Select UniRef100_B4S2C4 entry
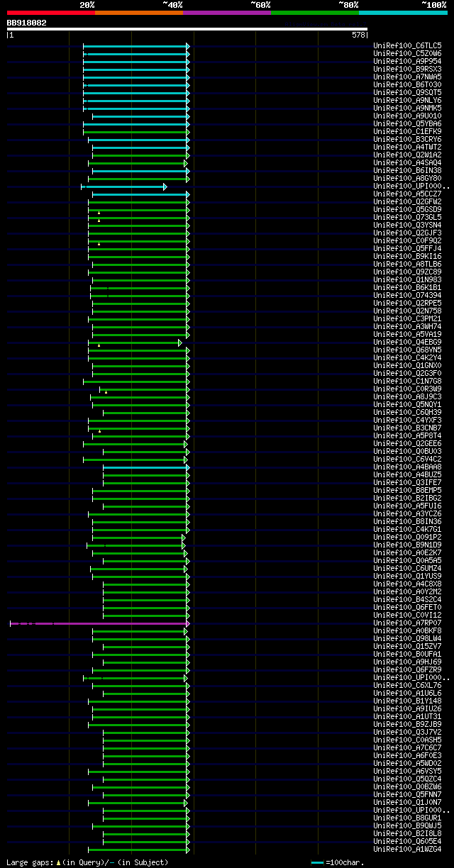The height and width of the screenshot is (868, 454). coord(407,600)
